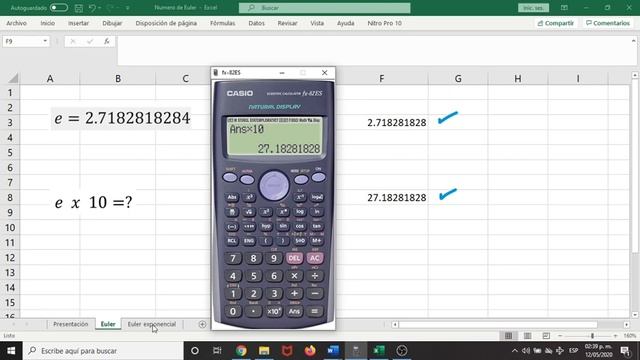Switch to the Euler exponencial sheet tab

pos(152,324)
